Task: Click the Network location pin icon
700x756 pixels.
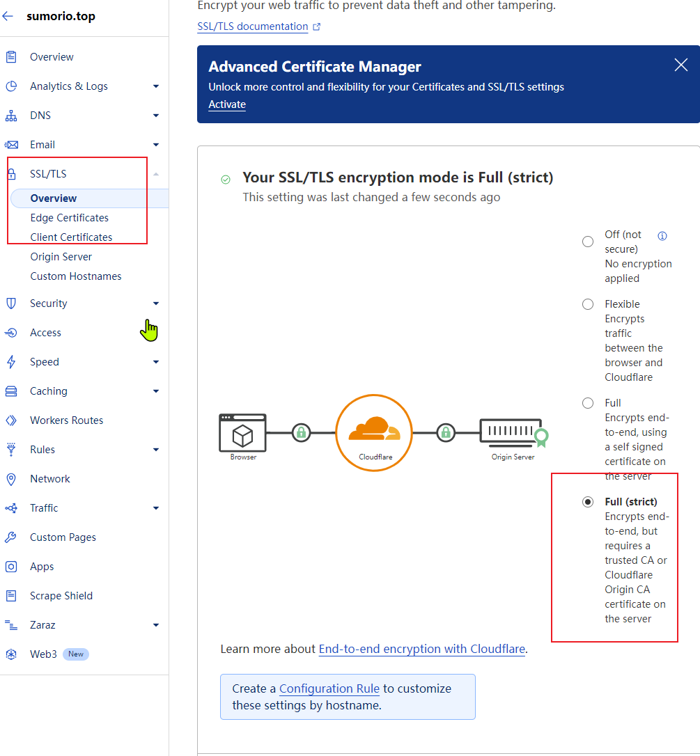Action: [11, 479]
